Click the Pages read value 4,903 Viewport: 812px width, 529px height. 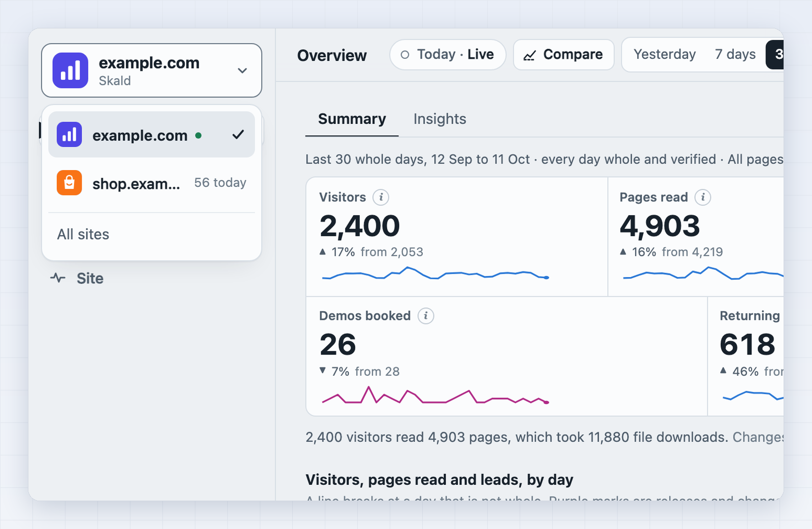coord(660,226)
